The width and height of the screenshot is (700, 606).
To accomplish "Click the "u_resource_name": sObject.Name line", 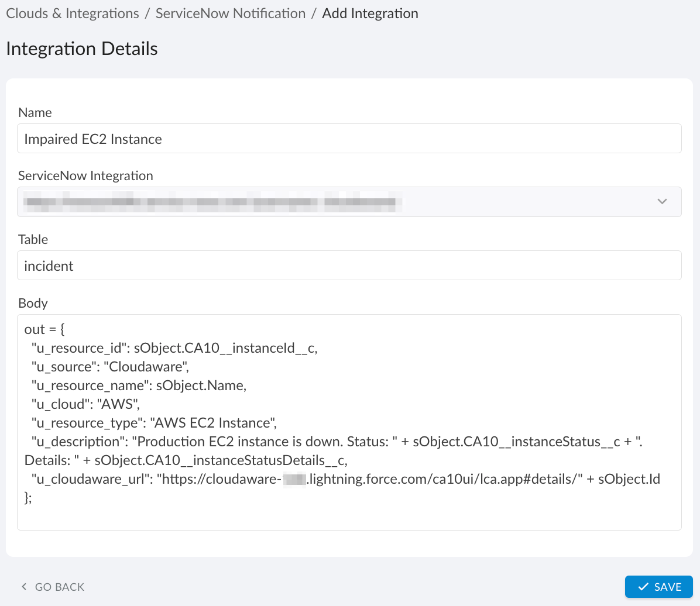I will point(139,385).
